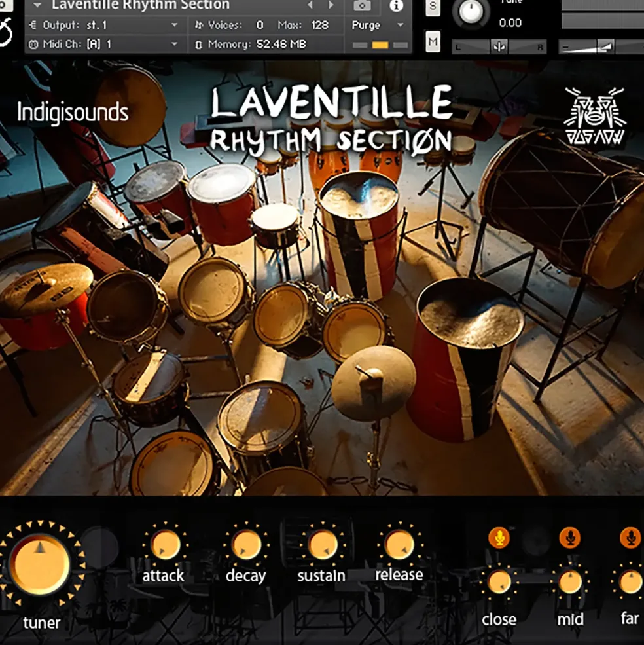Turn the large tuner knob

click(x=40, y=564)
